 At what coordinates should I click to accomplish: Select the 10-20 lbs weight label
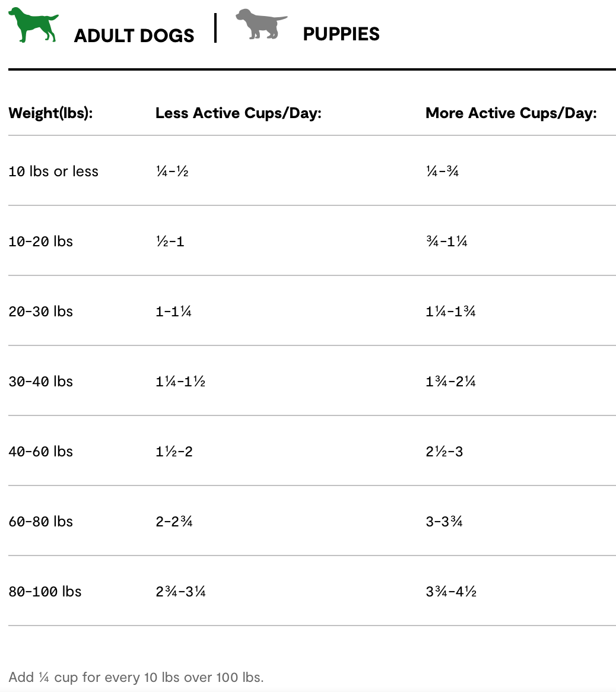coord(40,242)
